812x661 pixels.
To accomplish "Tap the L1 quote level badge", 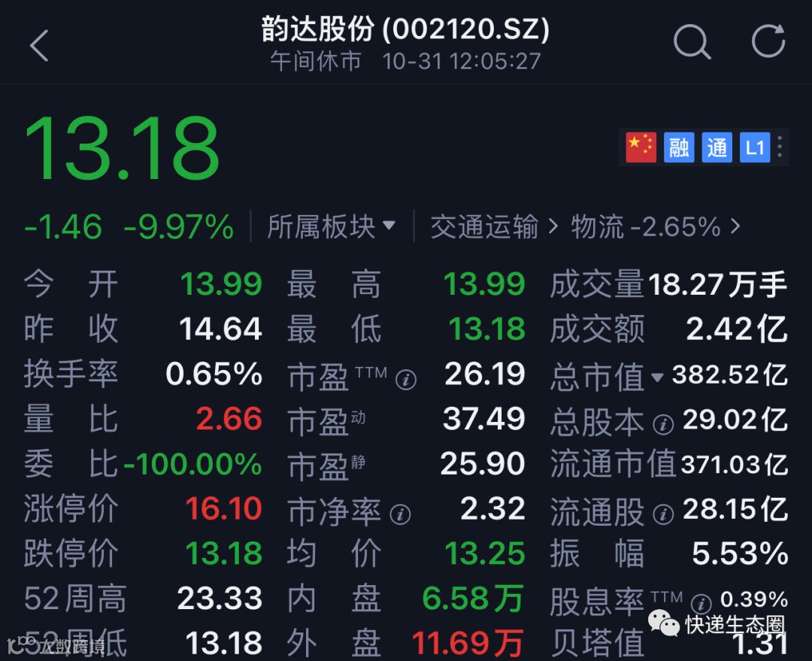I will pos(755,147).
